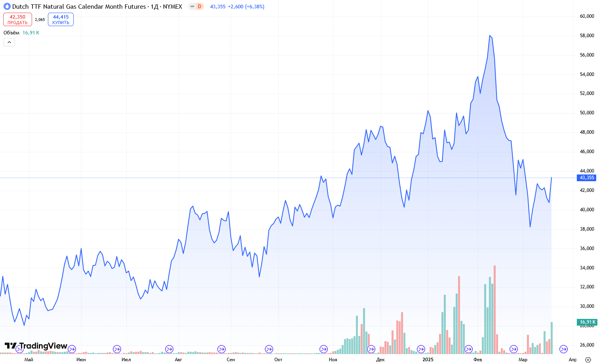This screenshot has height=364, width=599.
Task: Click the gray pill status indicator
Action: [192, 6]
